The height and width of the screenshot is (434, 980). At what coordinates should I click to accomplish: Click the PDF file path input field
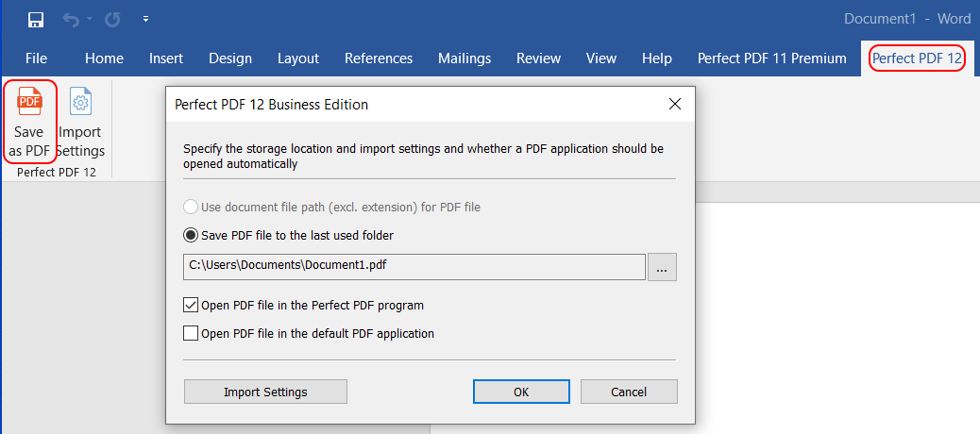pos(414,267)
